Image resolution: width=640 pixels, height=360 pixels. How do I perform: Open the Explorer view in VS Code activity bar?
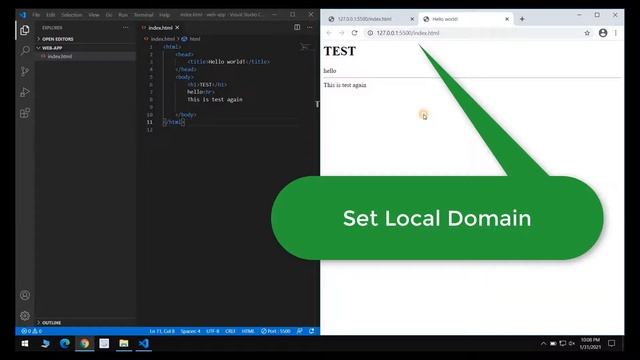(25, 30)
